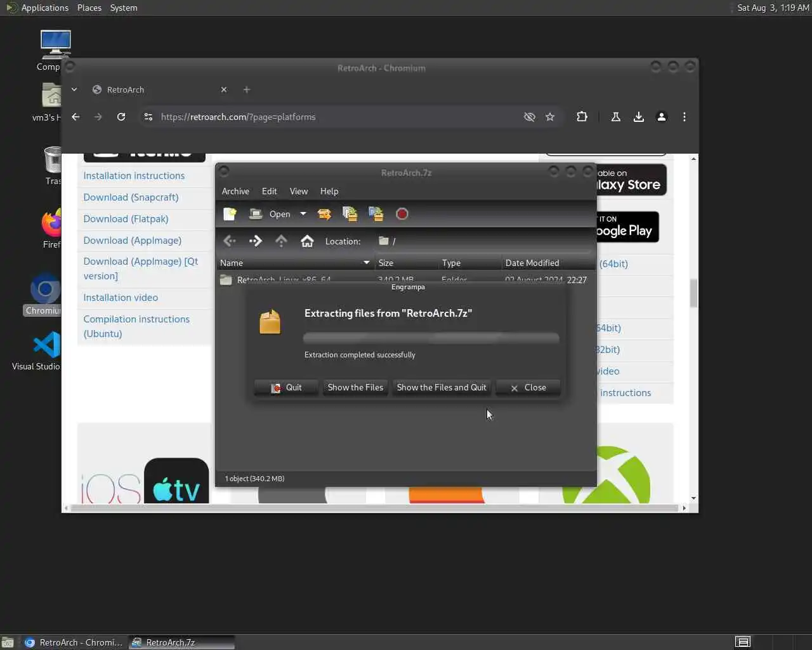Click the tracking protection eye icon
Screen dimensions: 812x650
529,117
